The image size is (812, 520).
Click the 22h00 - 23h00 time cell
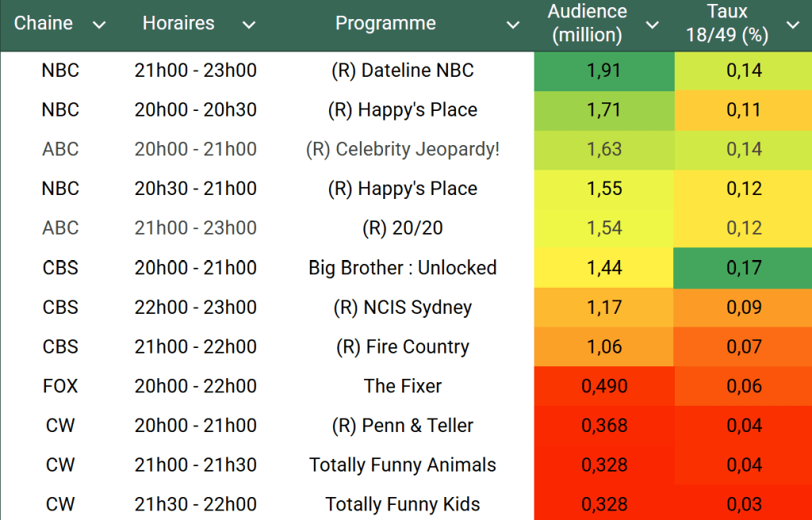(x=195, y=308)
